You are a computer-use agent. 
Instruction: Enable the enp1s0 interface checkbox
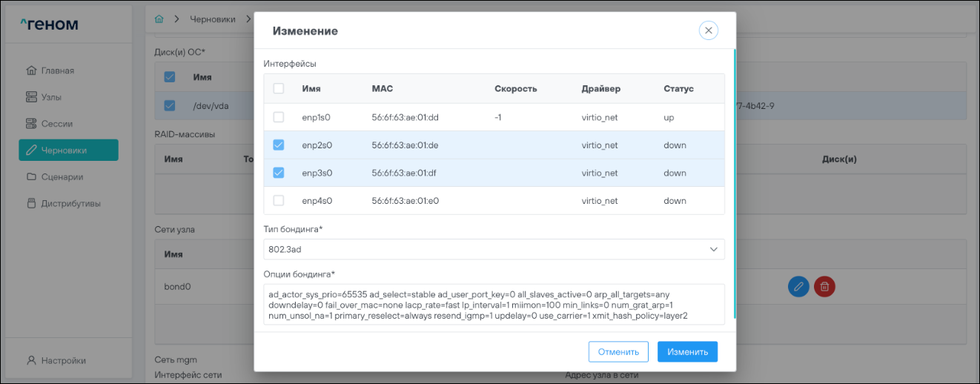click(279, 117)
